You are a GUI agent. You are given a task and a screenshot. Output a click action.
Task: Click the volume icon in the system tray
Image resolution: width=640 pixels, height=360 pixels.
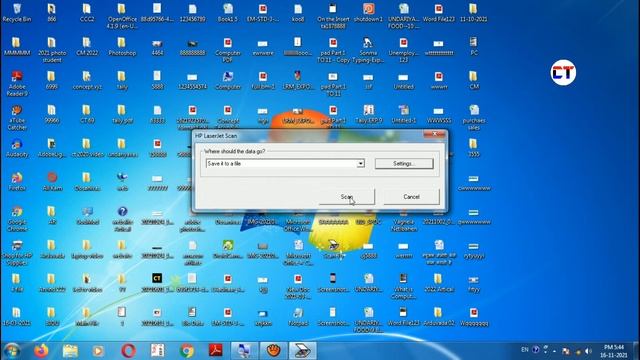(x=588, y=351)
